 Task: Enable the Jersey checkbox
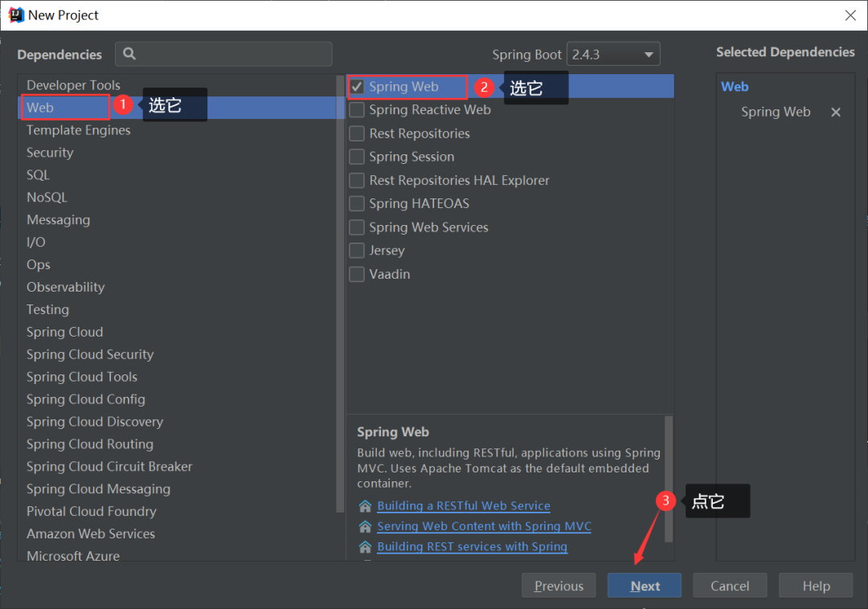tap(357, 251)
